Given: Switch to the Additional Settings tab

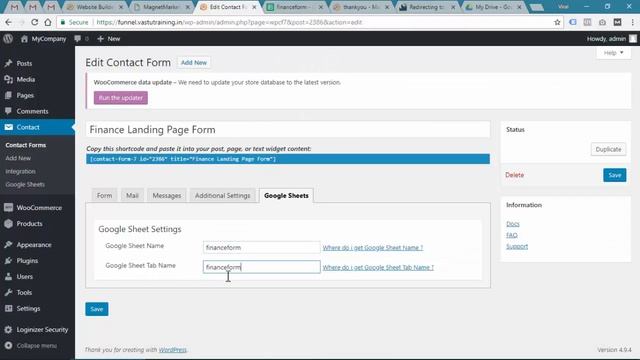Looking at the screenshot, I should tap(222, 196).
